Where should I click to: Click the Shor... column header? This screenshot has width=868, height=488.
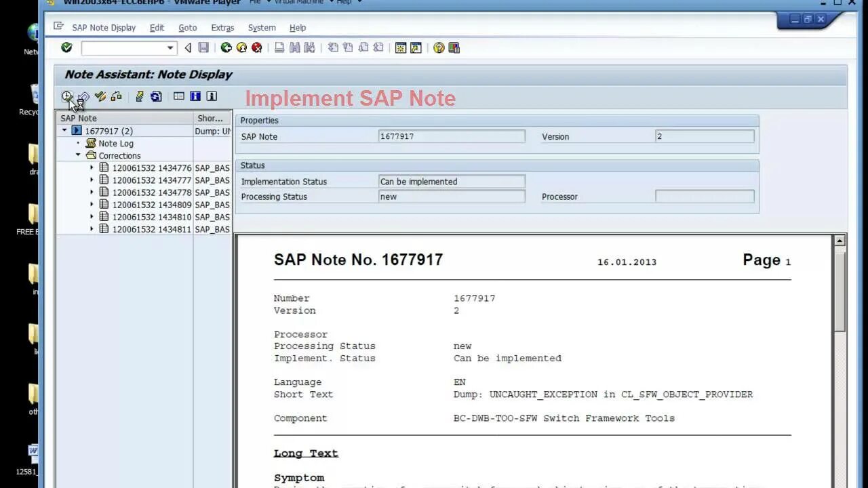pyautogui.click(x=213, y=118)
